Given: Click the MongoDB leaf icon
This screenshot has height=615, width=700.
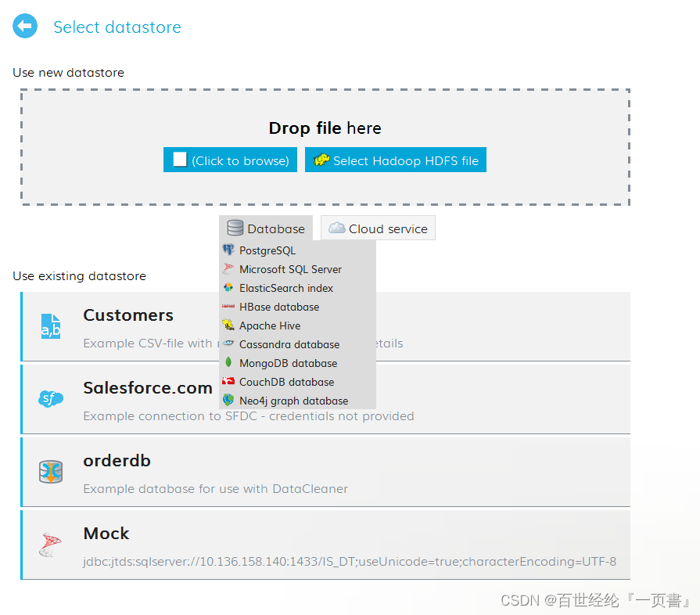Looking at the screenshot, I should tap(228, 362).
